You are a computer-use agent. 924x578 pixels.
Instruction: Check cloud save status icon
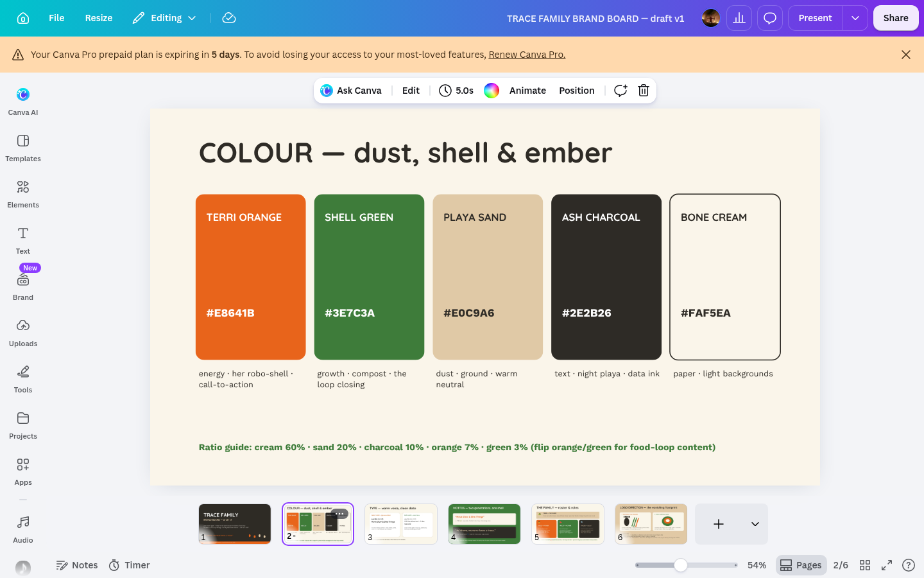229,18
